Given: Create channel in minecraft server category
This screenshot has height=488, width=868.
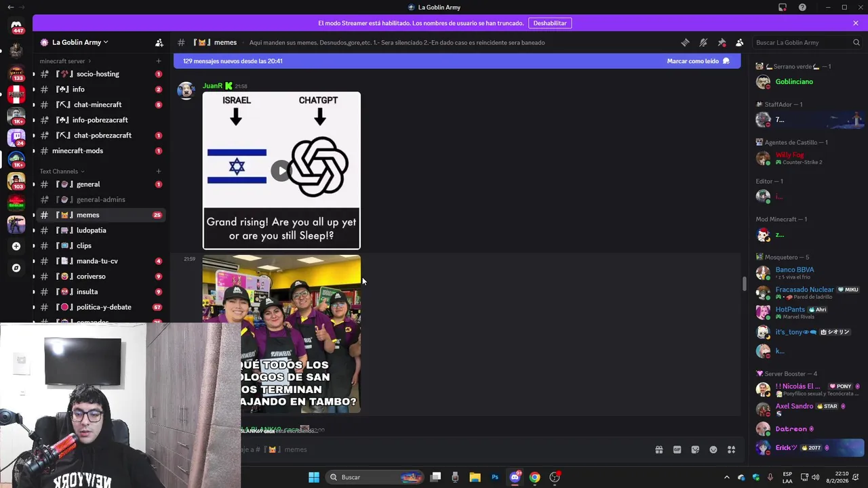Looking at the screenshot, I should click(x=159, y=61).
